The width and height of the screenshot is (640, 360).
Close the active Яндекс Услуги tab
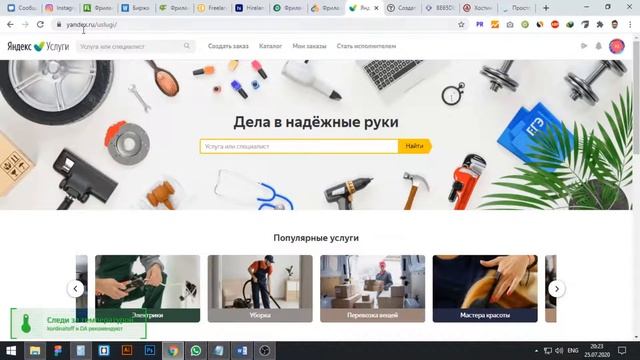coord(376,8)
